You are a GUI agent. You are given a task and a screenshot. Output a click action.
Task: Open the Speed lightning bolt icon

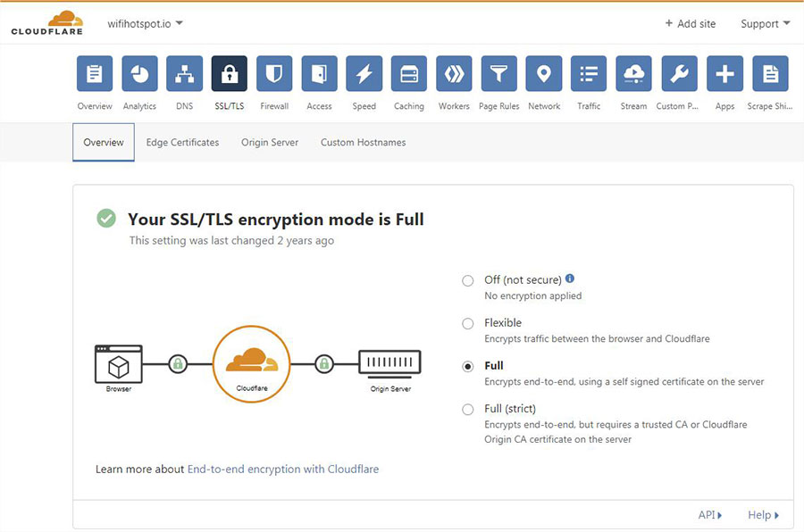click(364, 74)
